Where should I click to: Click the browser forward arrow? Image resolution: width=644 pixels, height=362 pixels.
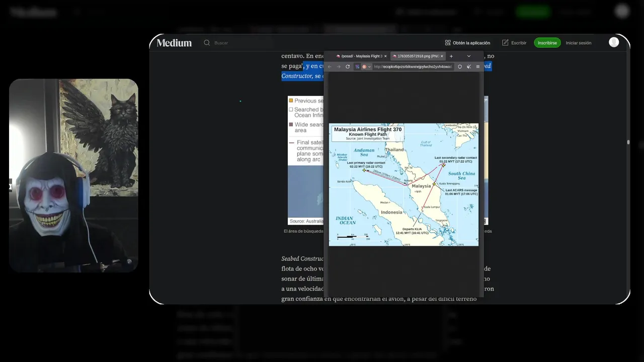click(x=339, y=66)
